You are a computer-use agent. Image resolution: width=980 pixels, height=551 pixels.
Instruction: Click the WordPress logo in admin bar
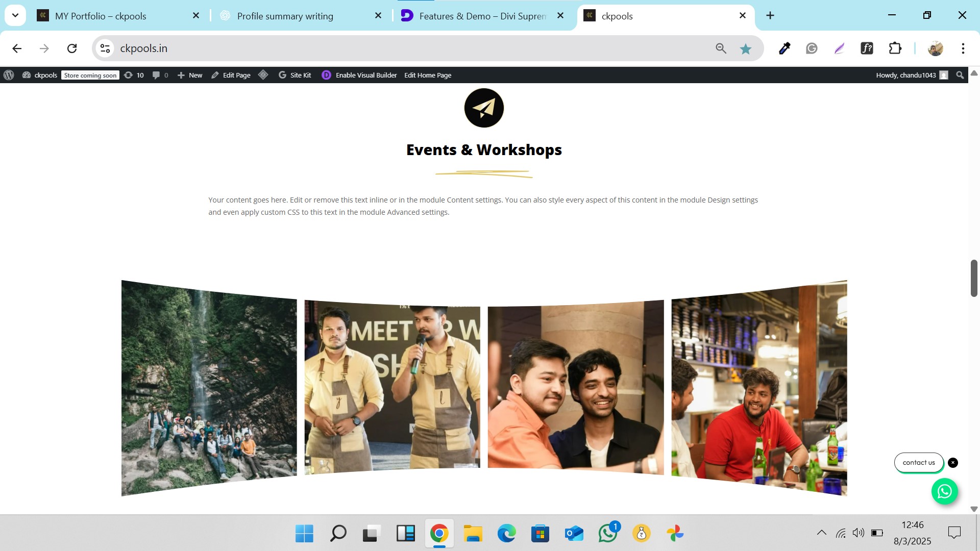(x=9, y=75)
